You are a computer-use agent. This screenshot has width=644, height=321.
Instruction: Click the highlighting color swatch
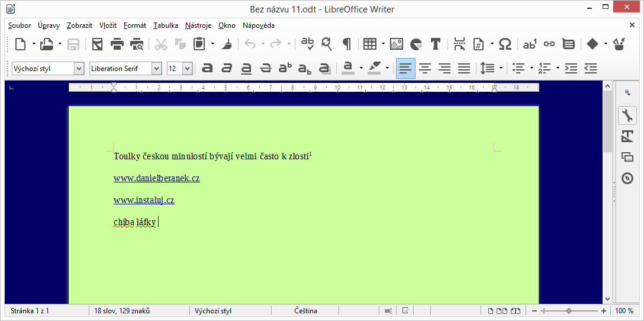[x=374, y=68]
